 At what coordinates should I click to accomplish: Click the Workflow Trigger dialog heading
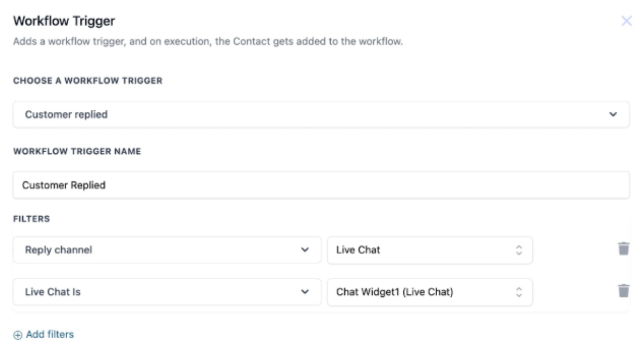64,21
